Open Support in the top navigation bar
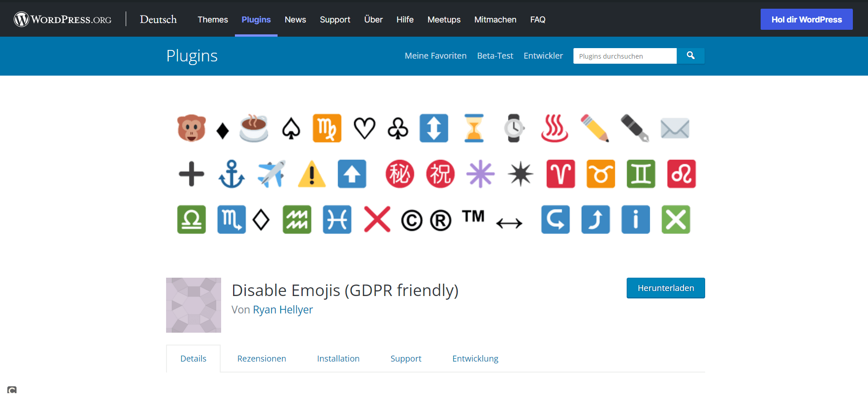This screenshot has width=868, height=395. 335,20
